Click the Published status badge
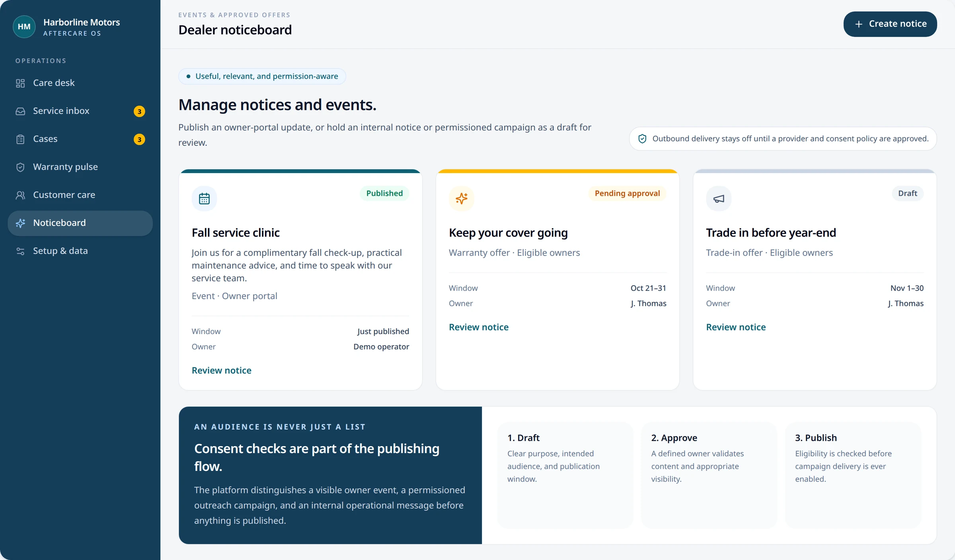This screenshot has width=955, height=560. tap(384, 193)
